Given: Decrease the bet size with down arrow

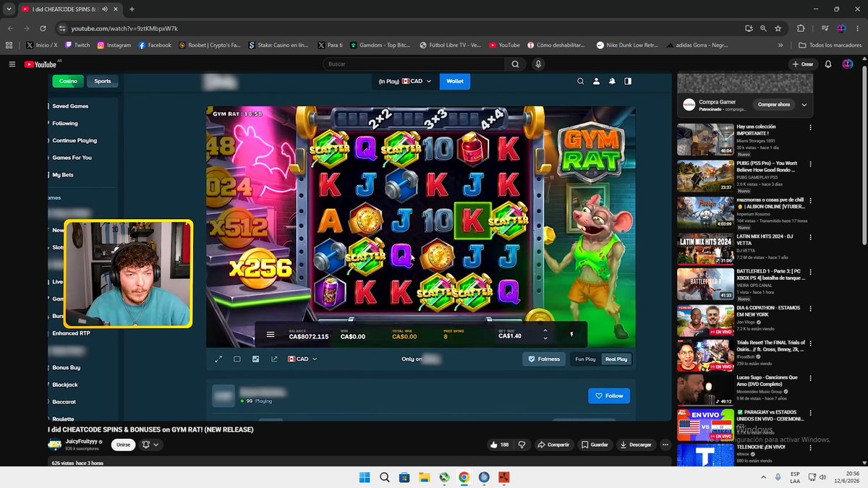Looking at the screenshot, I should pos(545,338).
